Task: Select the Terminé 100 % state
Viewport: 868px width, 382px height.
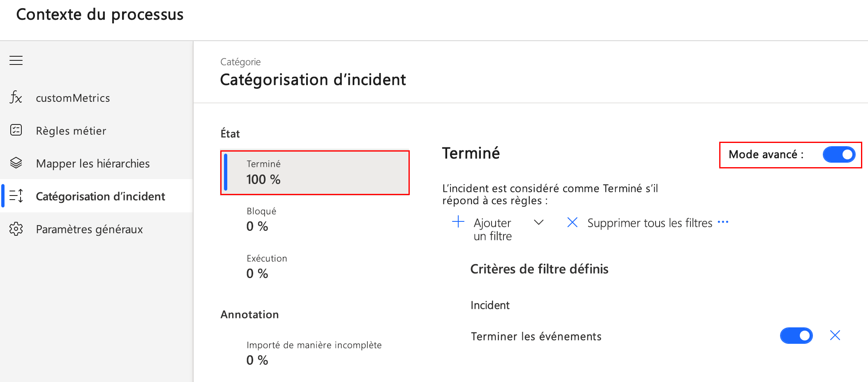Action: click(315, 173)
